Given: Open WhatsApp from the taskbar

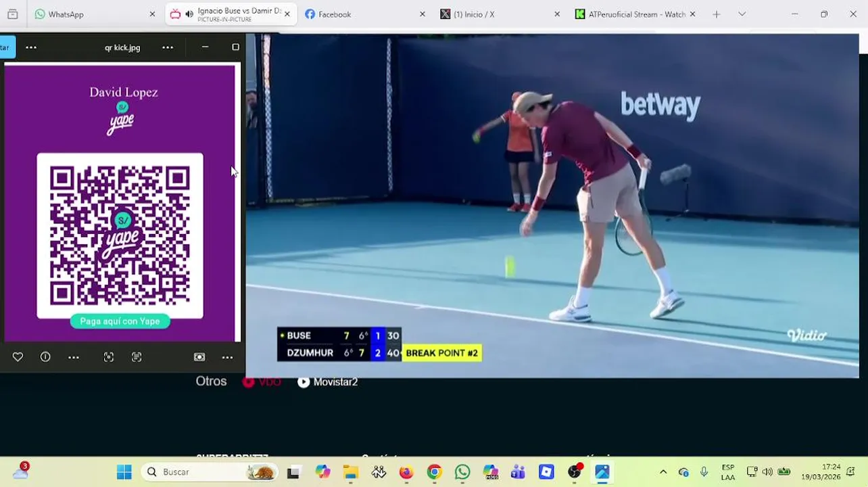Looking at the screenshot, I should [462, 472].
